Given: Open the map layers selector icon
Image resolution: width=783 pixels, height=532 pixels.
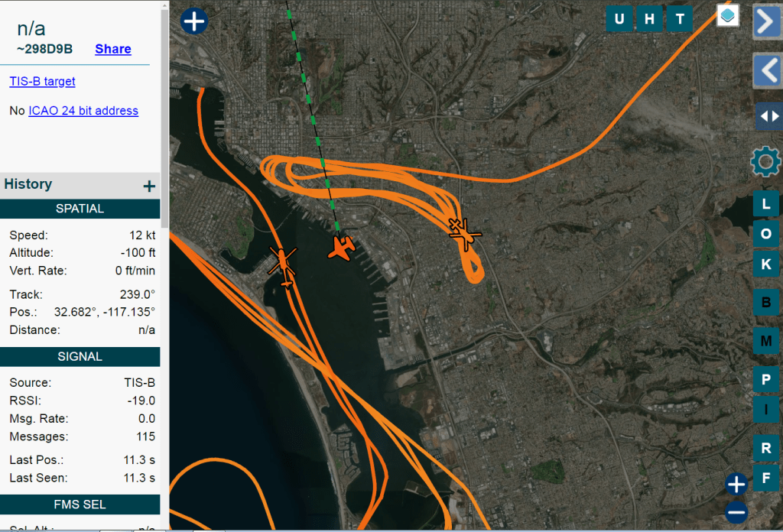Looking at the screenshot, I should tap(728, 15).
